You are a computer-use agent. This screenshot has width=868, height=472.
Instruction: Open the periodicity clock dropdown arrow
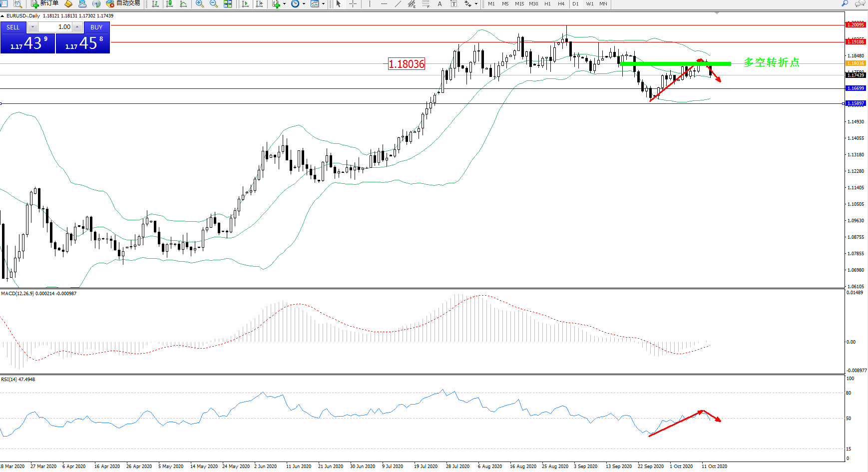[304, 4]
